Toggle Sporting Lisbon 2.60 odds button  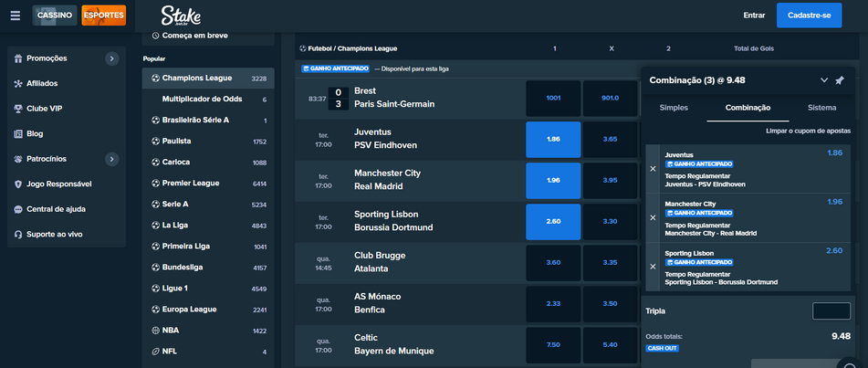pos(553,221)
